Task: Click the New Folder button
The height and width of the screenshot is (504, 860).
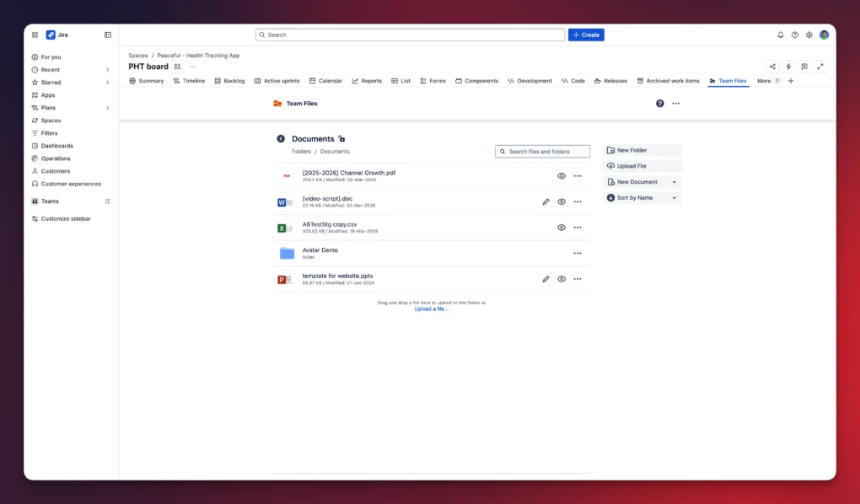Action: point(642,150)
